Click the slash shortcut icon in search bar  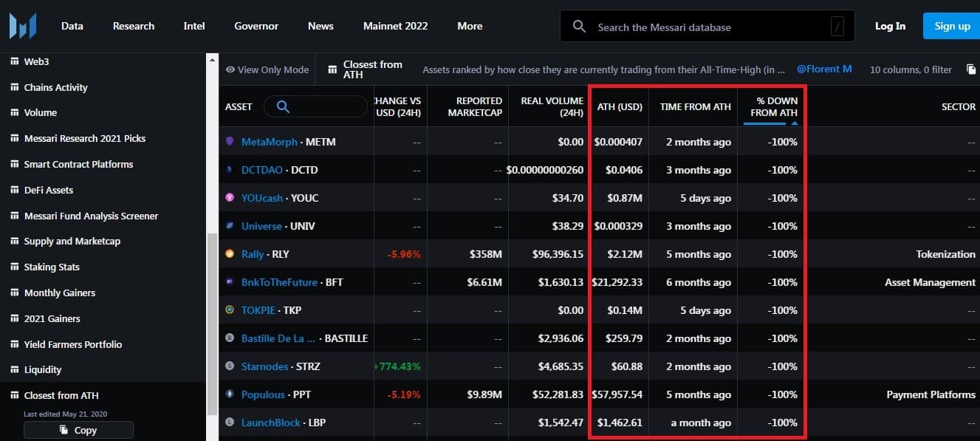coord(837,27)
